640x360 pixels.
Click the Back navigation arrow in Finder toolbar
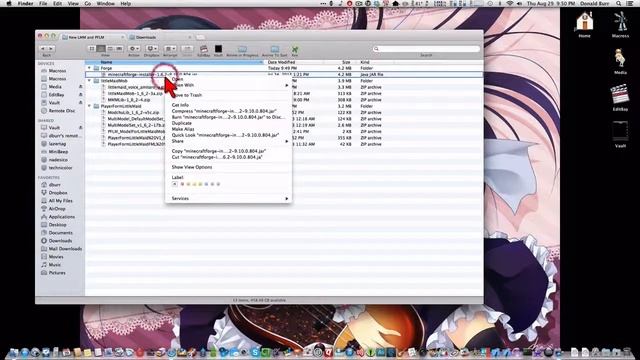click(43, 48)
